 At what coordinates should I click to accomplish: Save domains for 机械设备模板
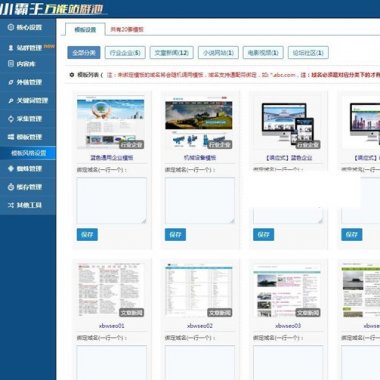(175, 235)
